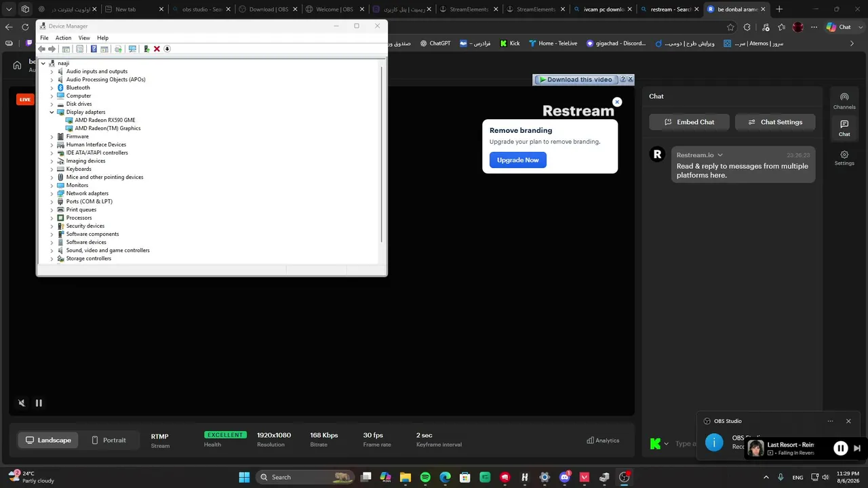This screenshot has height=488, width=868.
Task: Pause the Restream stream preview
Action: [39, 403]
